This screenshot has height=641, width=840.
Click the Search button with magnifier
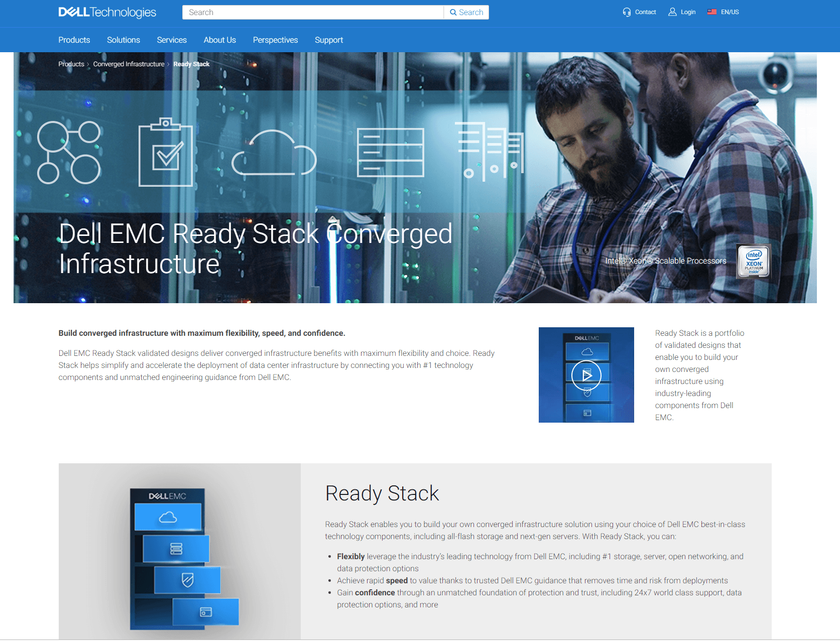point(466,12)
